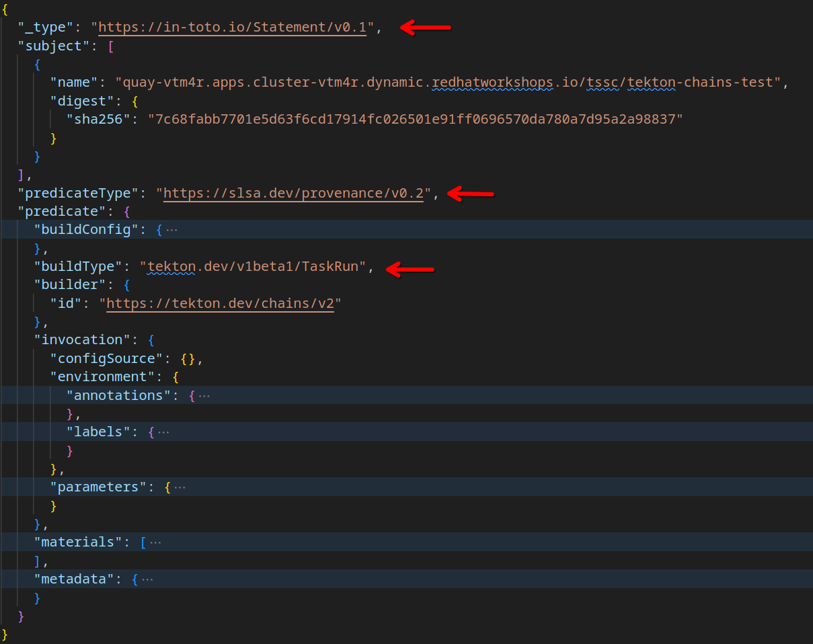Image resolution: width=813 pixels, height=644 pixels.
Task: Expand the collapsed buildConfig ellipsis
Action: 172,230
